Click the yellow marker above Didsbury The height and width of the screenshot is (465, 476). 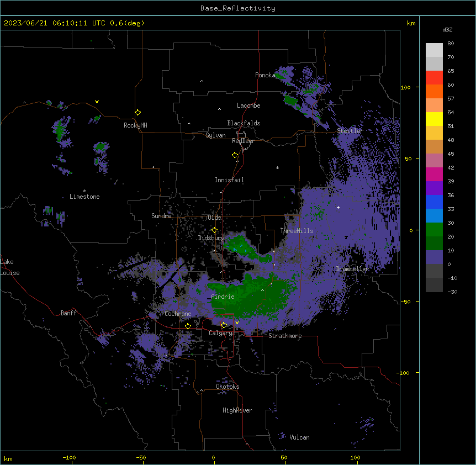tap(214, 230)
